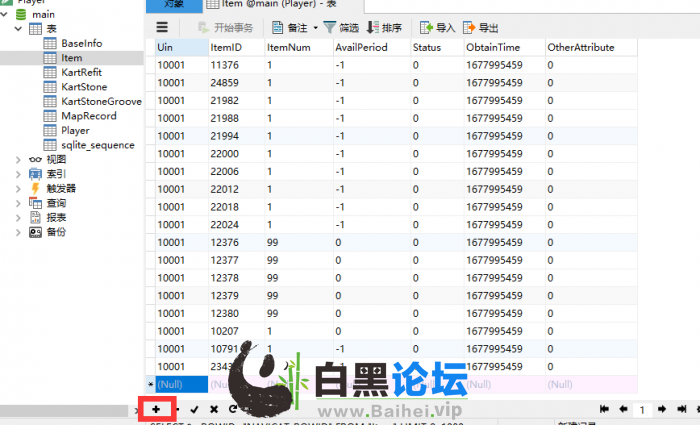Click the ItemID column header
The height and width of the screenshot is (425, 700).
tap(224, 47)
